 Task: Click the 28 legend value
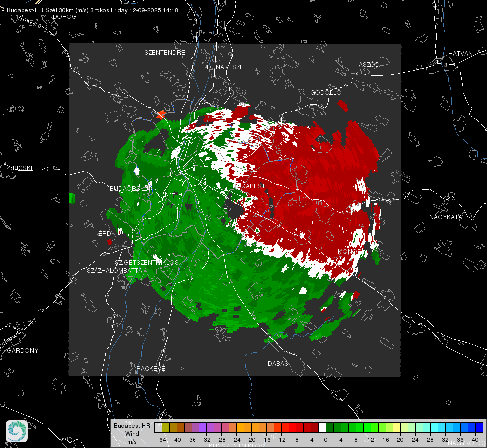(430, 440)
